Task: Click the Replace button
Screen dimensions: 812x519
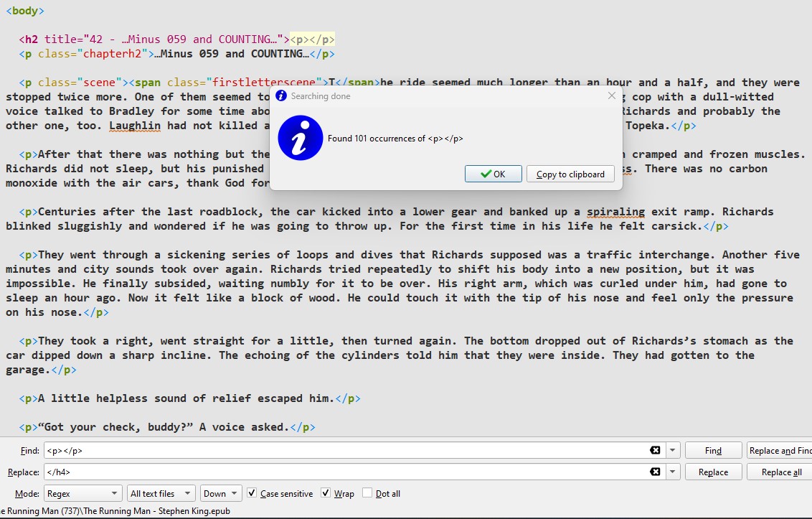Action: 713,472
